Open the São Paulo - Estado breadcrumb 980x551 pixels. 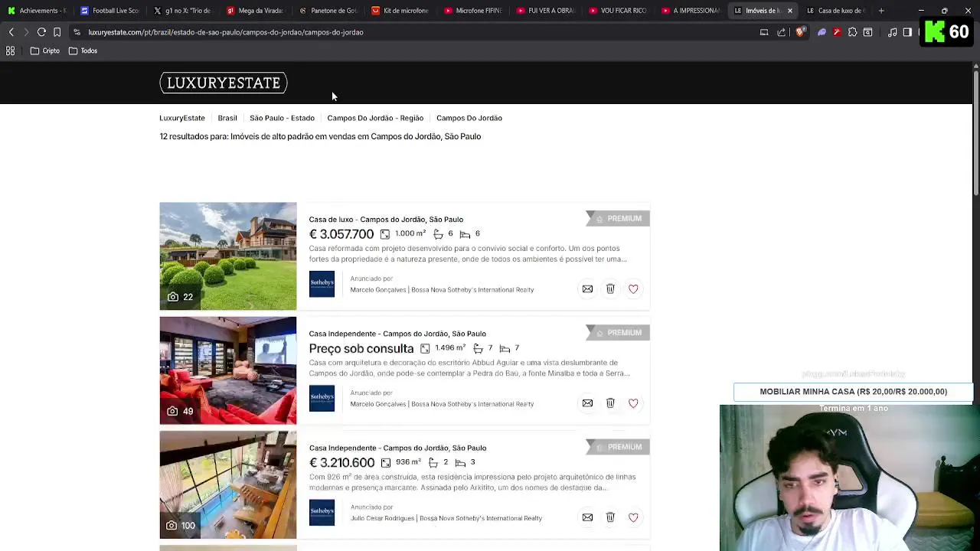click(x=282, y=118)
